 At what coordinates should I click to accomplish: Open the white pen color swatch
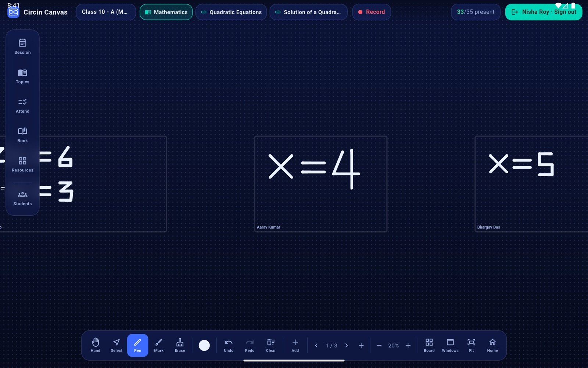click(x=204, y=345)
